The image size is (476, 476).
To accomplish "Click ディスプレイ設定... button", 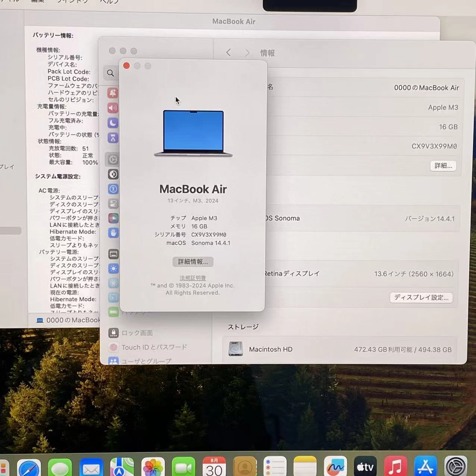I will coord(421,297).
